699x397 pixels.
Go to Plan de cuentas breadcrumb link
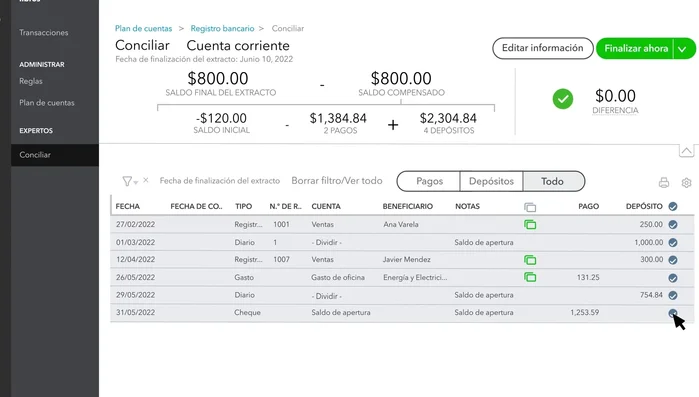click(143, 29)
